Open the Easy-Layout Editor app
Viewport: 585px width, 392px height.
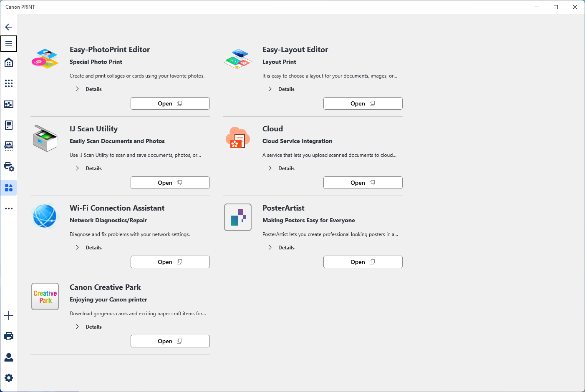pyautogui.click(x=363, y=103)
